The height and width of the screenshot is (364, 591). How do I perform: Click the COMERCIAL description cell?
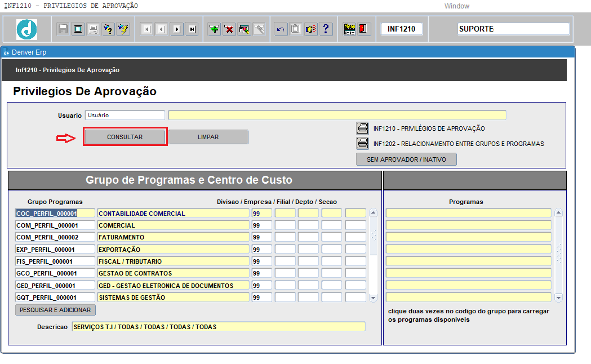point(174,225)
